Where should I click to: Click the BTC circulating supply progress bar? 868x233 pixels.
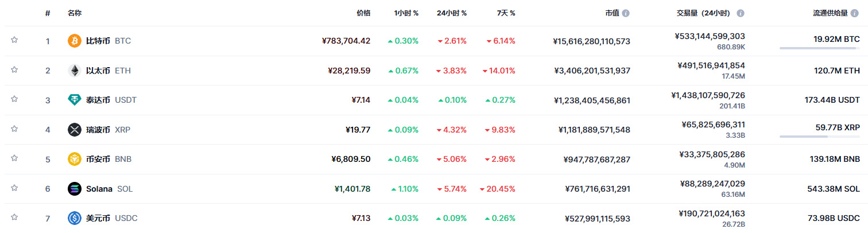coord(819,48)
